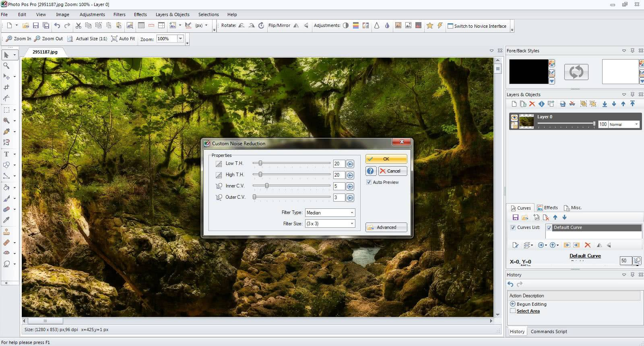Select the 2951187.jpg document tab
The image size is (644, 346).
pos(45,52)
